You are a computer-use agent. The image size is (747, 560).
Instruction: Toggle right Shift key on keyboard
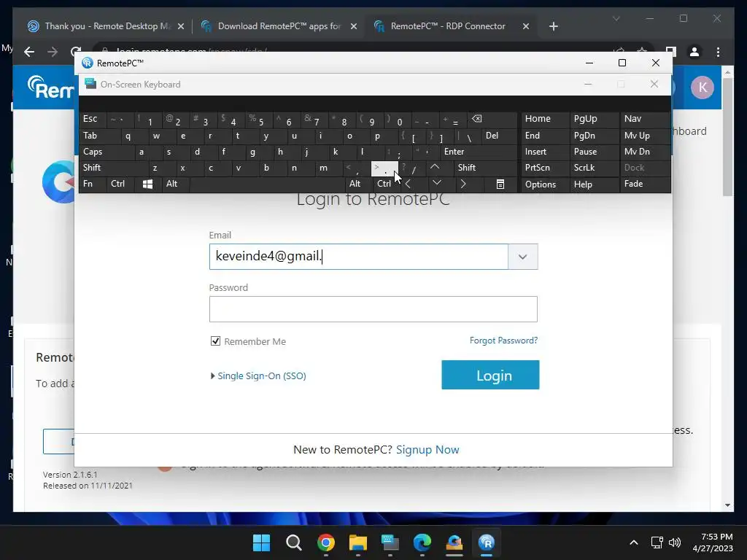pos(485,168)
